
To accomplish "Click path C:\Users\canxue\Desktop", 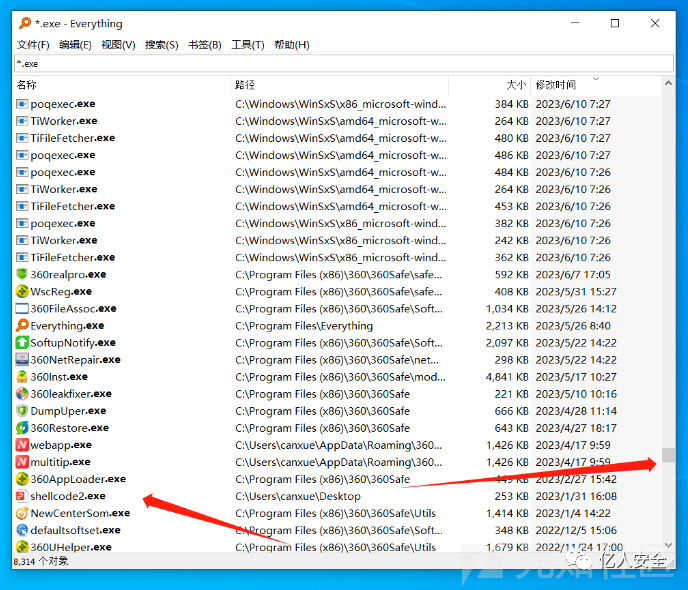I will [x=298, y=496].
